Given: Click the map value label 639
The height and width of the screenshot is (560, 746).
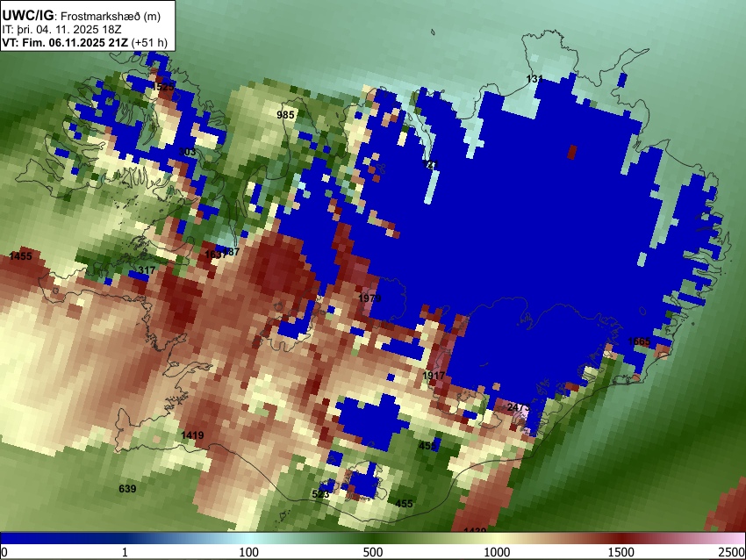Looking at the screenshot, I should click(127, 489).
